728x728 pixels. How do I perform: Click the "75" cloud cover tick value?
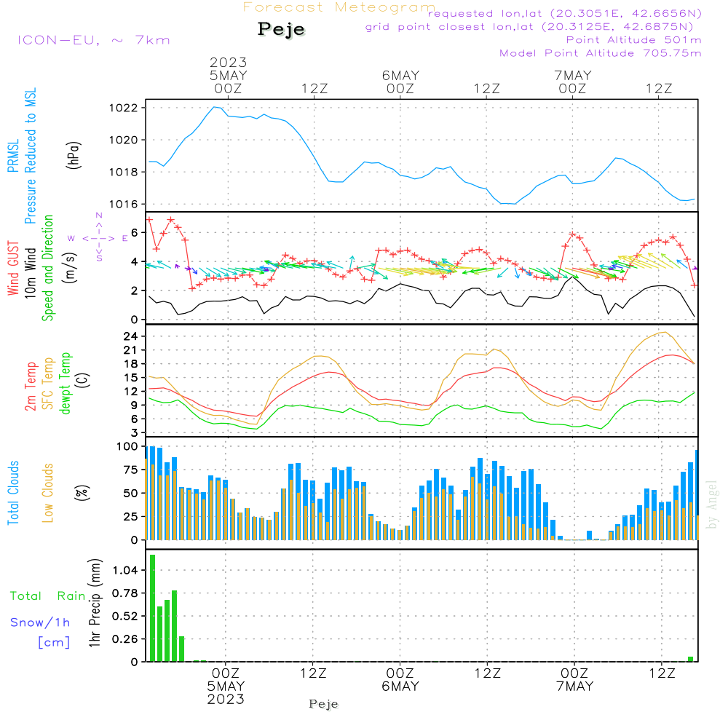coord(131,470)
